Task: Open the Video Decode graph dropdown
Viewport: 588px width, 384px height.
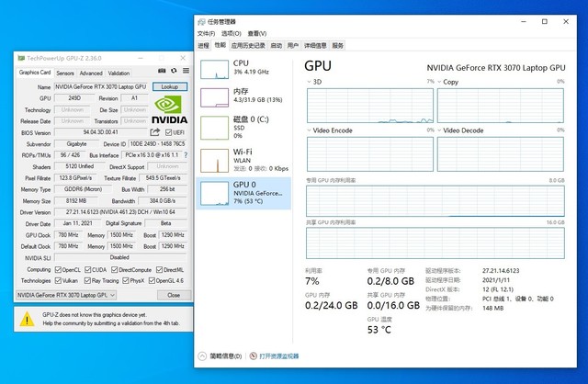Action: coord(439,130)
